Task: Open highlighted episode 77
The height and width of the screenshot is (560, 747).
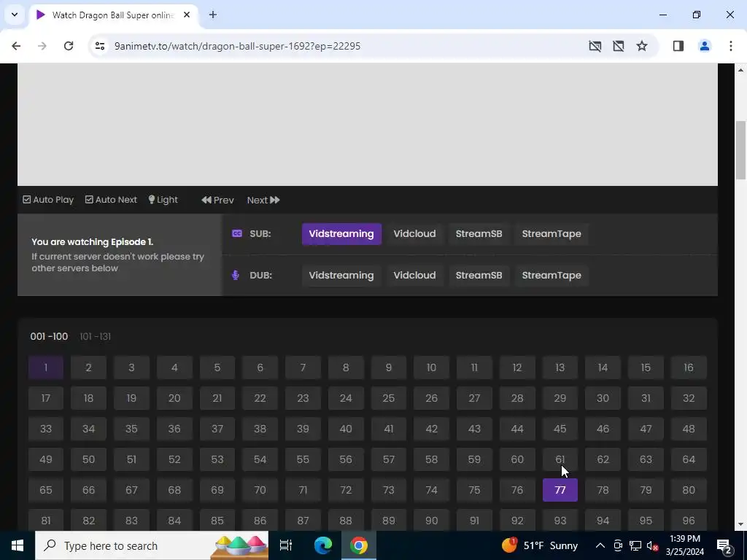Action: [x=560, y=490]
